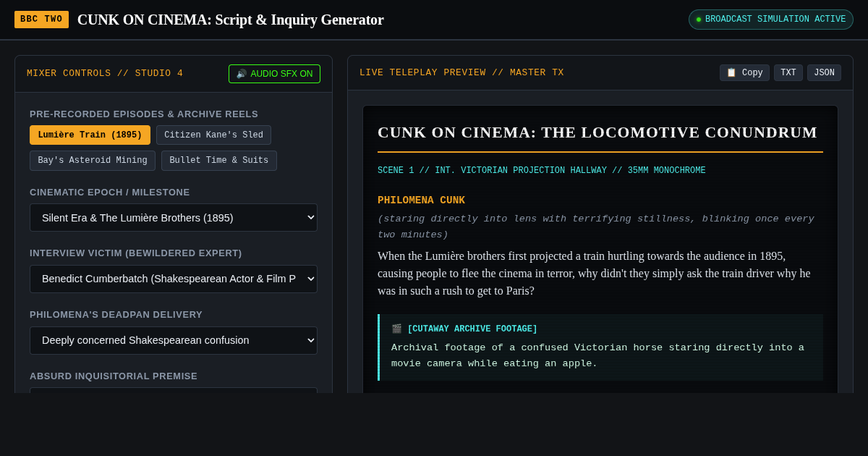The width and height of the screenshot is (868, 456).
Task: Click the Pre-Recorded Episodes & Archive Reels label
Action: [x=144, y=114]
